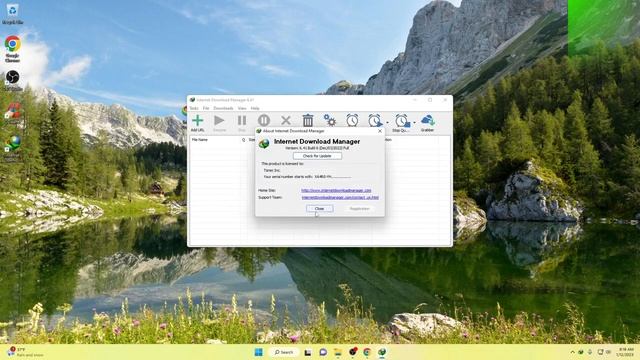Click the Q column header
640x360 pixels.
(x=244, y=140)
